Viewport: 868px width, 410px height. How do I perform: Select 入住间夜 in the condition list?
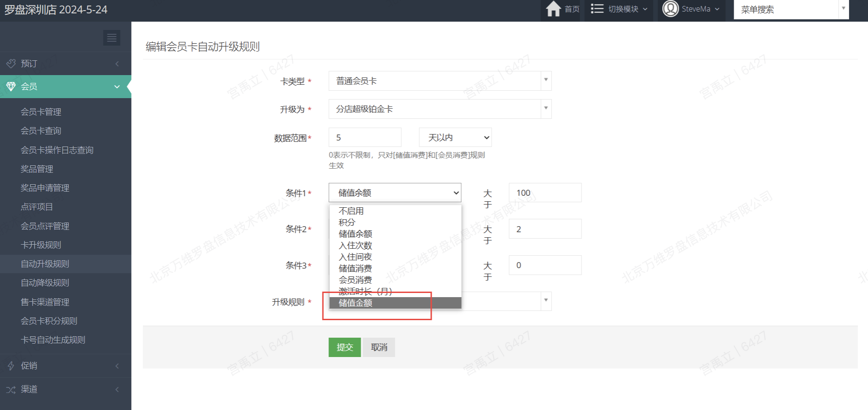[x=395, y=257]
